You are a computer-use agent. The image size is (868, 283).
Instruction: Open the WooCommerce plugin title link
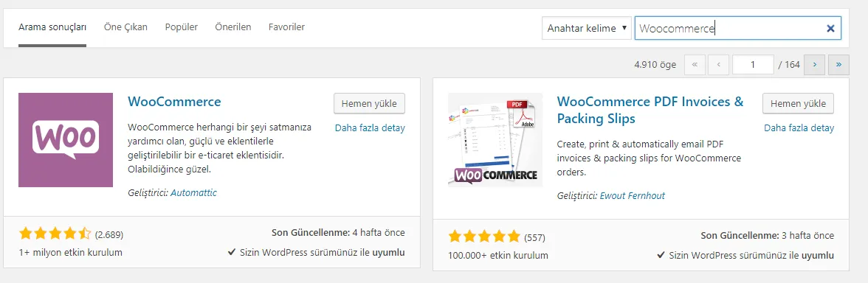tap(174, 102)
